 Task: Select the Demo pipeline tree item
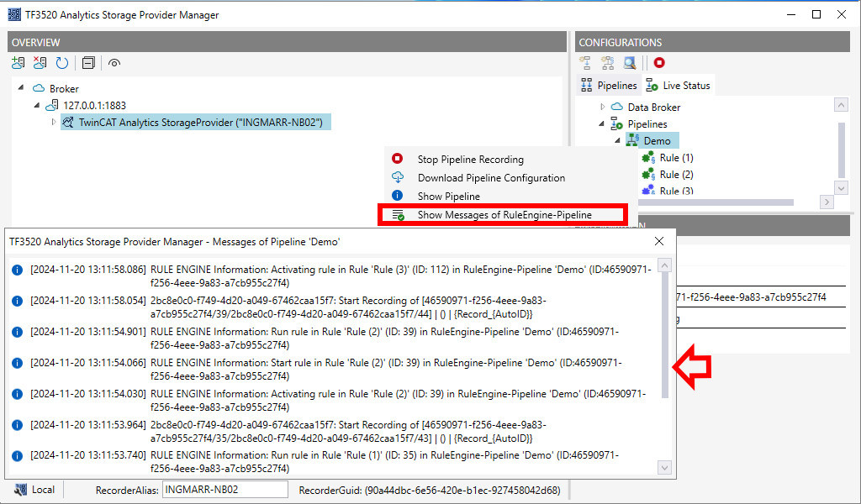(652, 141)
